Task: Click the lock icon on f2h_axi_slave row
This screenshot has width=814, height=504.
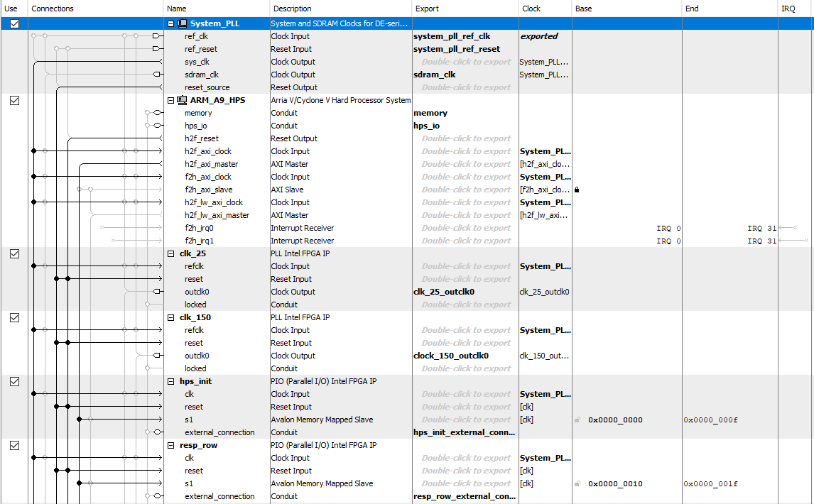Action: (577, 190)
